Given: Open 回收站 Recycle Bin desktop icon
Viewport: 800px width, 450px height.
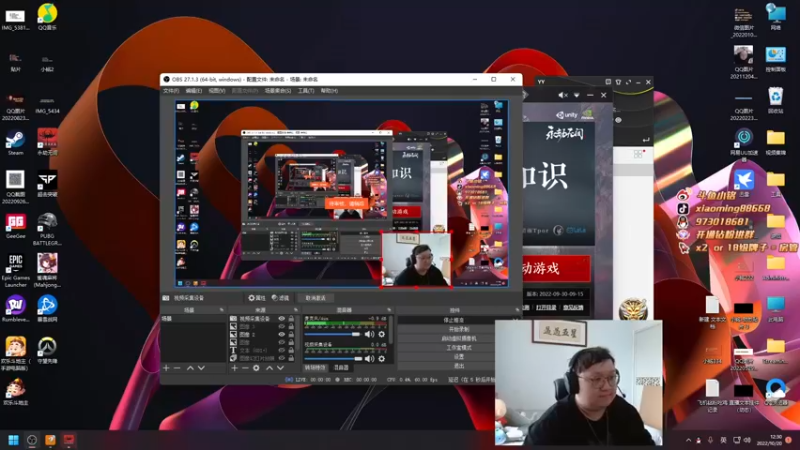Looking at the screenshot, I should click(x=776, y=101).
